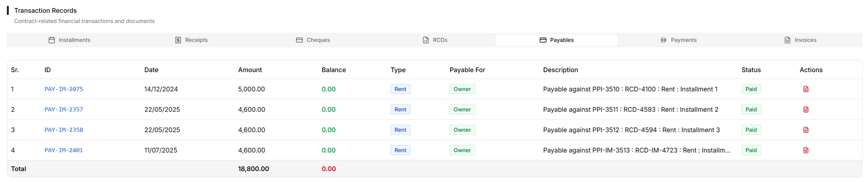
Task: Click the Owner badge for PAY-IM-2075
Action: point(462,89)
